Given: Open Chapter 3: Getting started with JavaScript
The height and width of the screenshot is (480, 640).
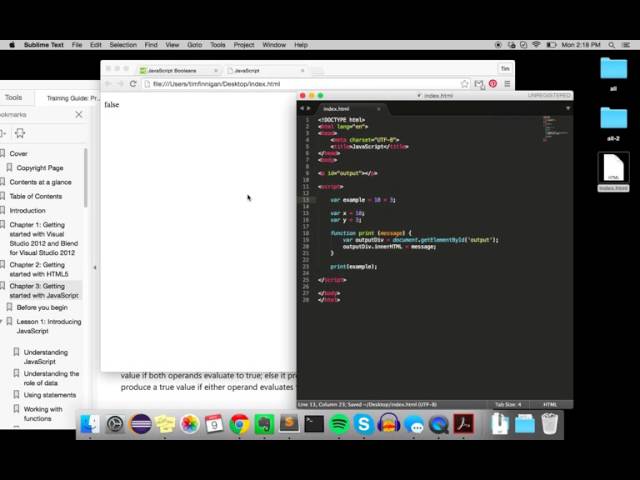Looking at the screenshot, I should point(44,291).
